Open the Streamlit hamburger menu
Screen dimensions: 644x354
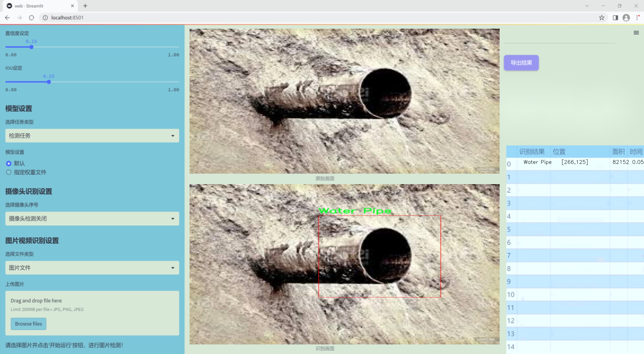tap(636, 33)
